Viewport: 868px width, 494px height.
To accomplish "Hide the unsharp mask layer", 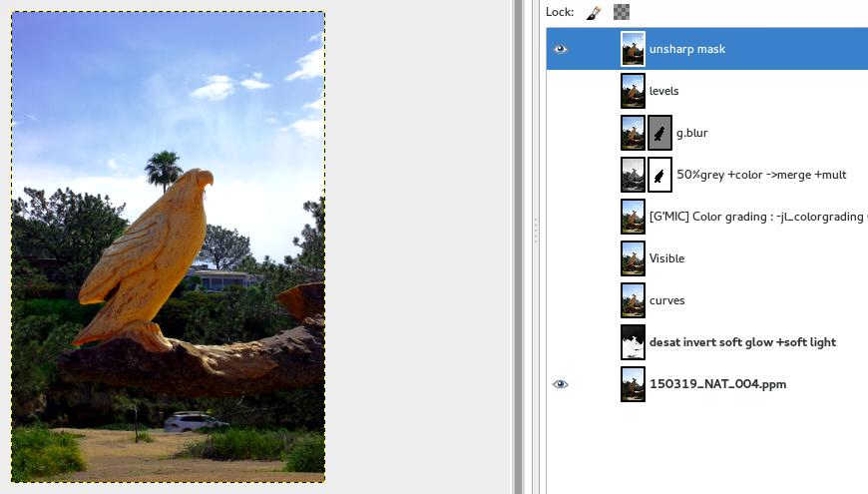I will pos(561,49).
